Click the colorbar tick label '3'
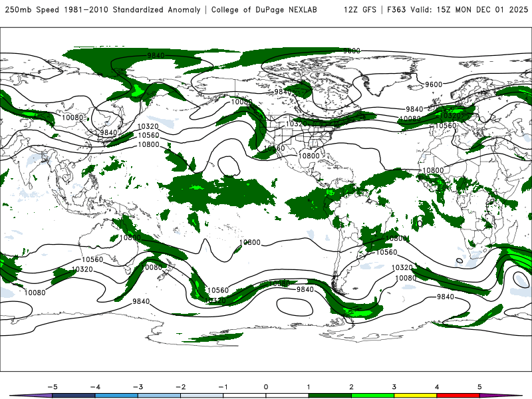532x399 pixels. [394, 387]
